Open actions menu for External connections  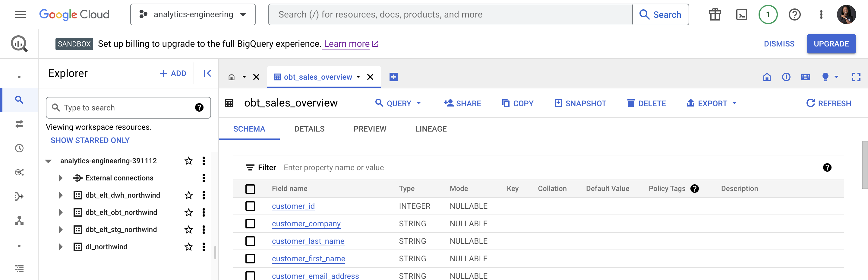point(204,178)
